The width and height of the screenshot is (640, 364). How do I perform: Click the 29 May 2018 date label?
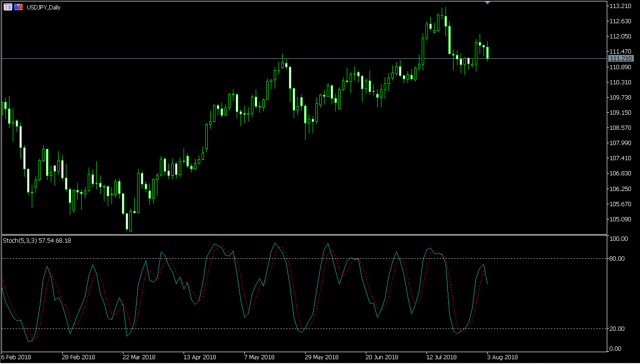[x=321, y=357]
